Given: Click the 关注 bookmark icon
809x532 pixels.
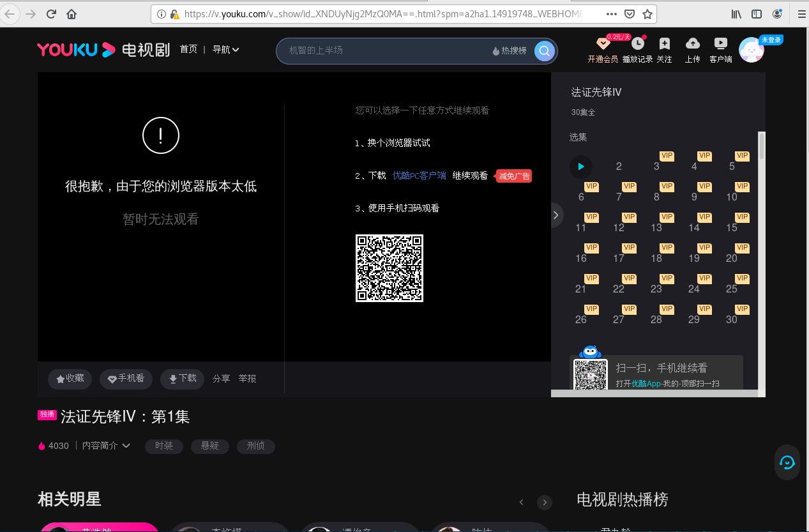Looking at the screenshot, I should coord(664,44).
